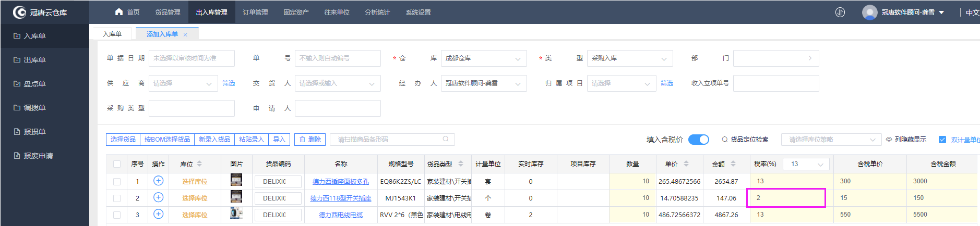This screenshot has height=226, width=980.
Task: Click the 冠唐云仓库 logo icon
Action: click(x=19, y=12)
